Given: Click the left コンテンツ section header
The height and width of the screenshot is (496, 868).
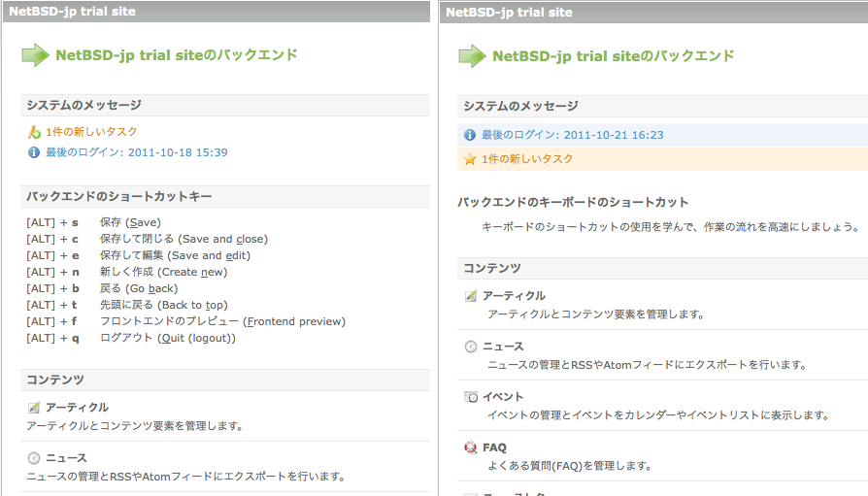Looking at the screenshot, I should [225, 380].
